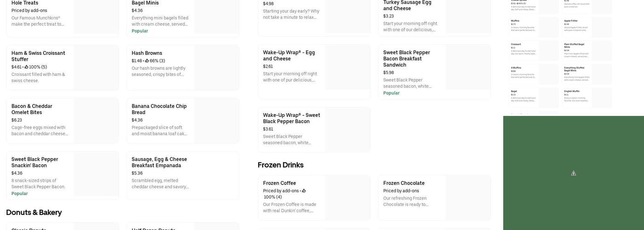Screen dimensions: 644x230
Task: Select the English Muffin item in the preview
Action: (572, 91)
